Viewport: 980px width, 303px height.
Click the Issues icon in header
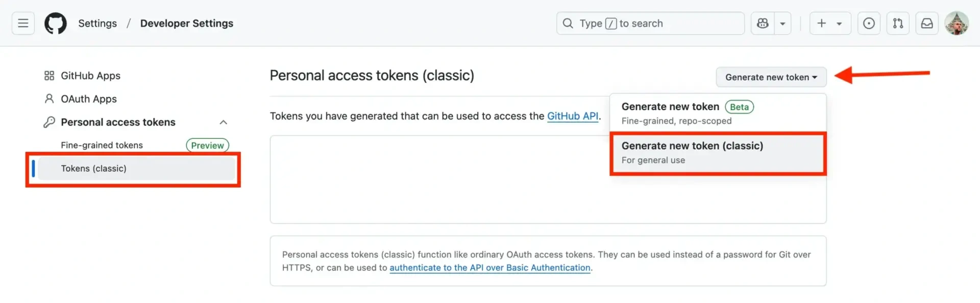click(x=869, y=24)
